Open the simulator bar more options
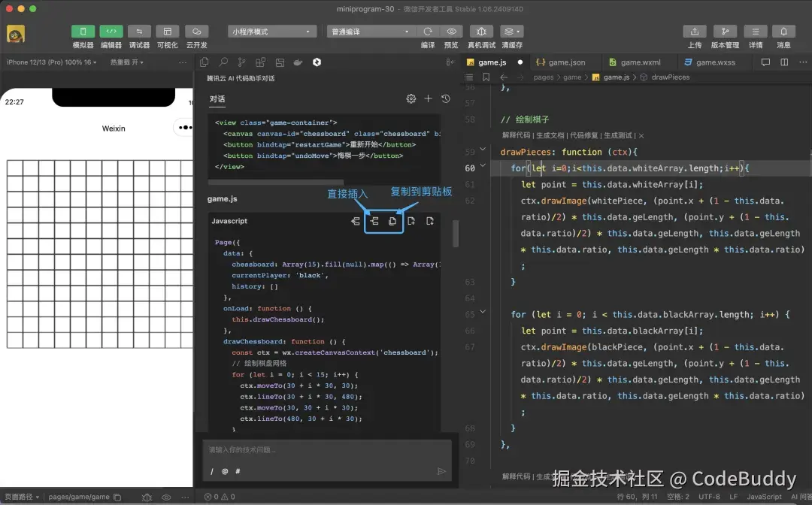This screenshot has height=505, width=812. click(x=182, y=62)
